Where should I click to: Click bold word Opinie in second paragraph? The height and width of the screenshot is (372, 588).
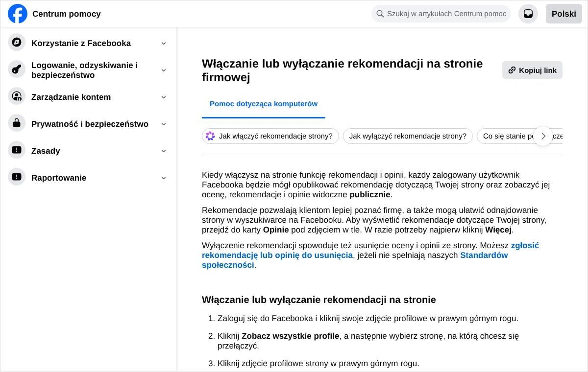[276, 230]
